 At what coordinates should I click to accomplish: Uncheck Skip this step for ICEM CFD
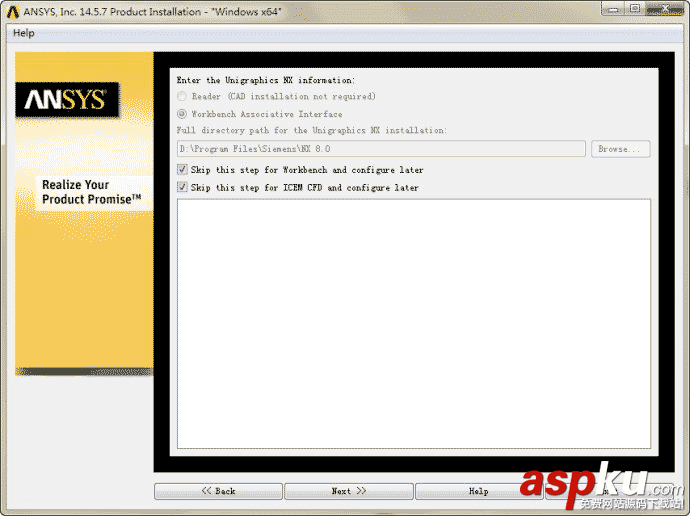click(182, 187)
